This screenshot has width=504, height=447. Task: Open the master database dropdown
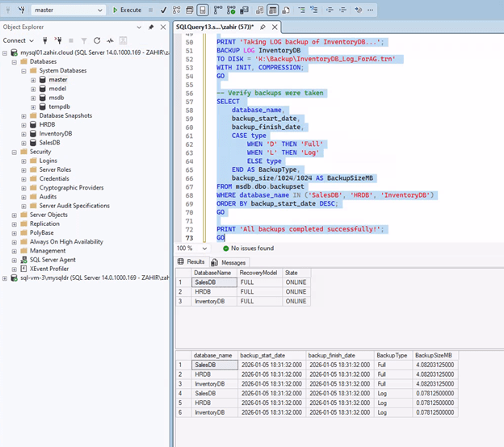(x=100, y=10)
